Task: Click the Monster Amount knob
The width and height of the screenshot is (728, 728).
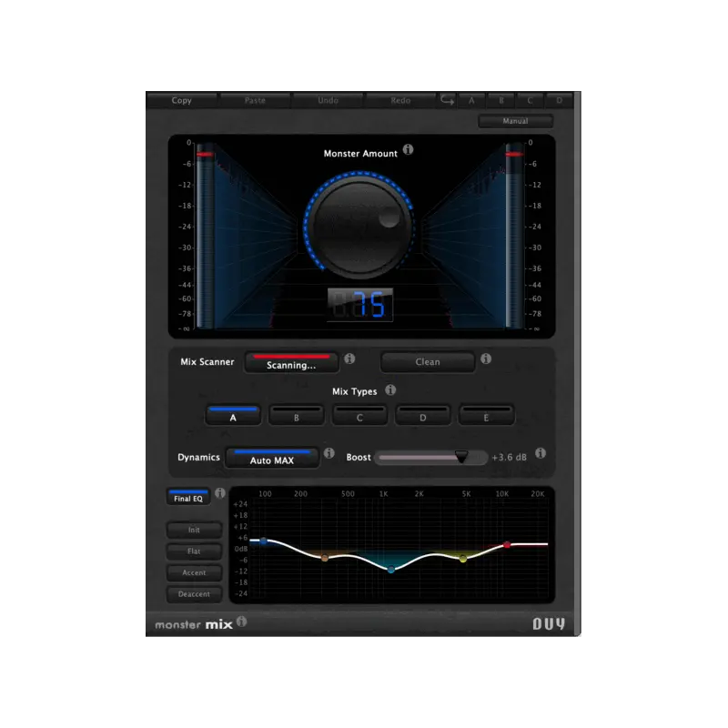Action: click(x=359, y=227)
